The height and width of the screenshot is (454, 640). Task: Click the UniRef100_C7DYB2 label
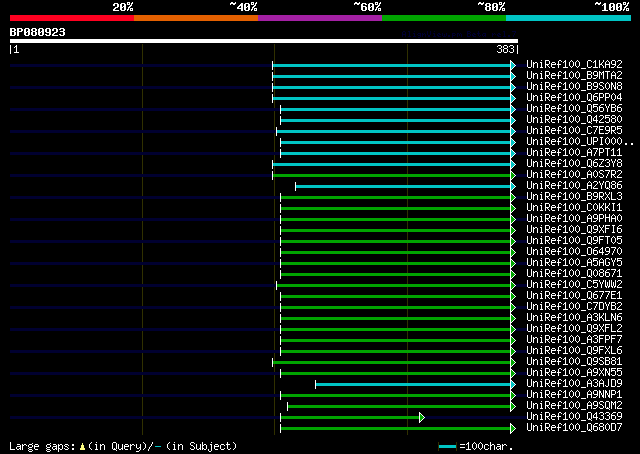[x=574, y=307]
